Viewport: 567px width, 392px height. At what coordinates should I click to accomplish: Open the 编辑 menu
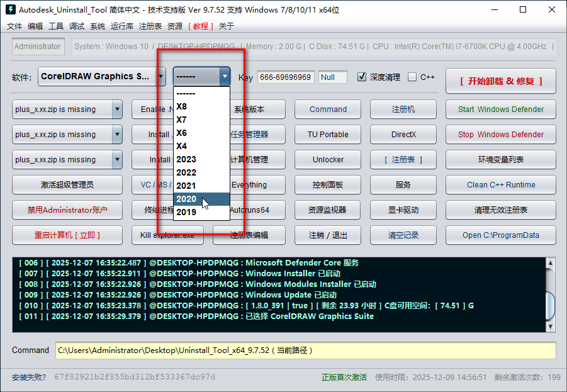coord(35,26)
